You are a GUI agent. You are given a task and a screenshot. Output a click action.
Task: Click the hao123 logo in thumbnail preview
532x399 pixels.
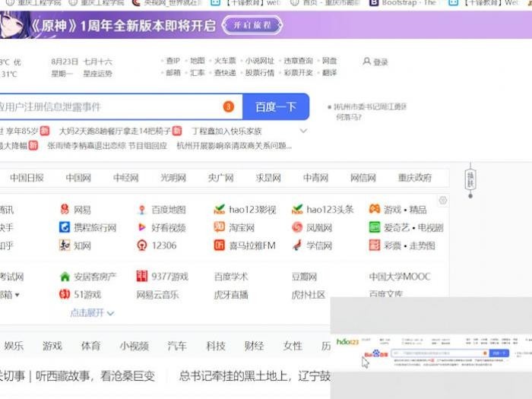(347, 342)
